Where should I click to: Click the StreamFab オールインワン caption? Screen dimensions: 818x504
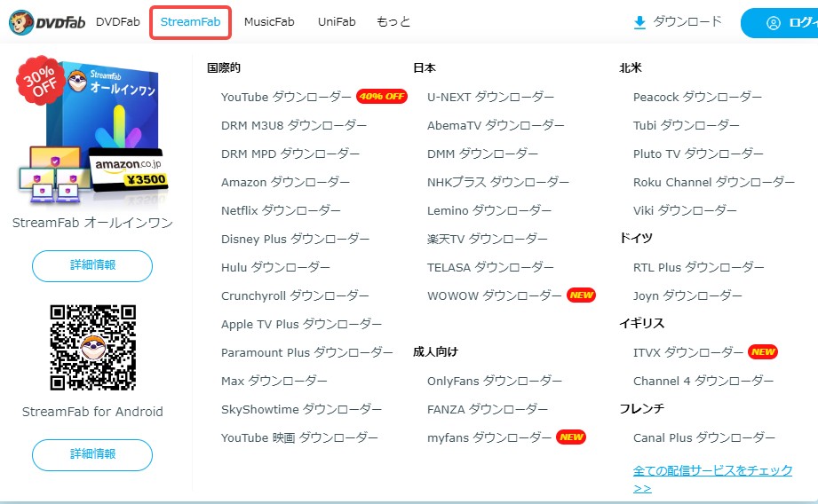point(92,223)
